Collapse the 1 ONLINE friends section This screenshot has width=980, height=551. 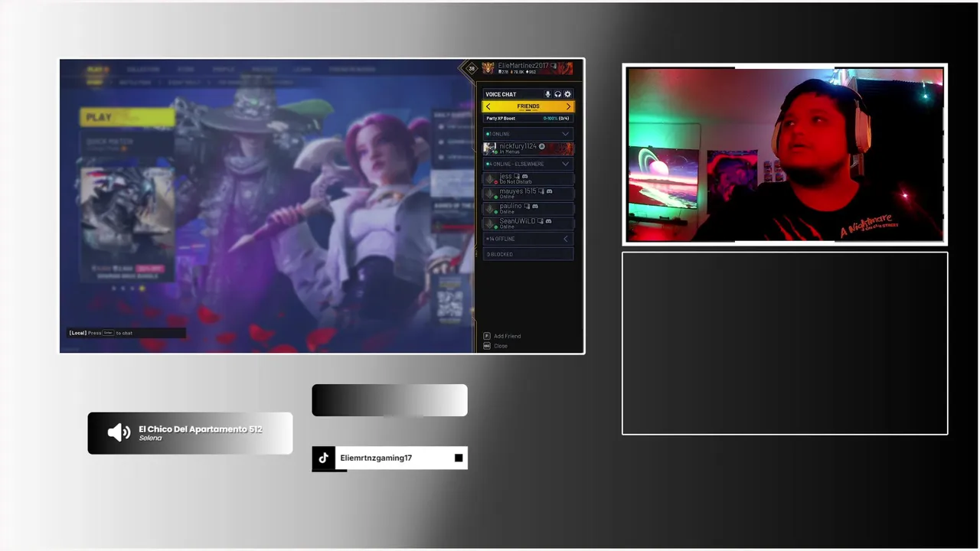coord(528,134)
